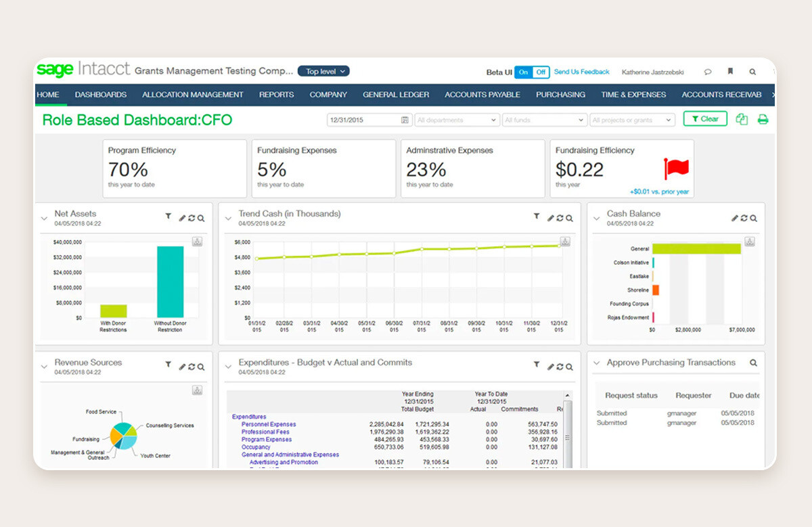The image size is (812, 527).
Task: Open the Top level entity dropdown
Action: (x=323, y=71)
